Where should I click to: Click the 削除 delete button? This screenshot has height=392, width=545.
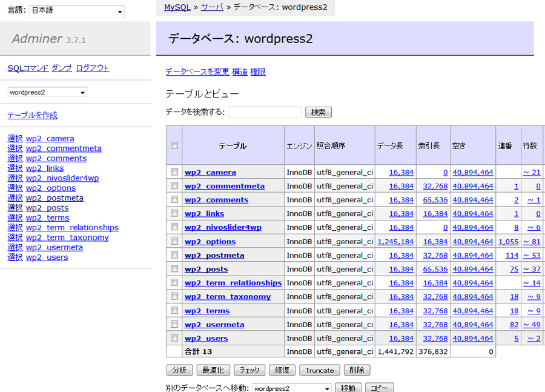357,370
